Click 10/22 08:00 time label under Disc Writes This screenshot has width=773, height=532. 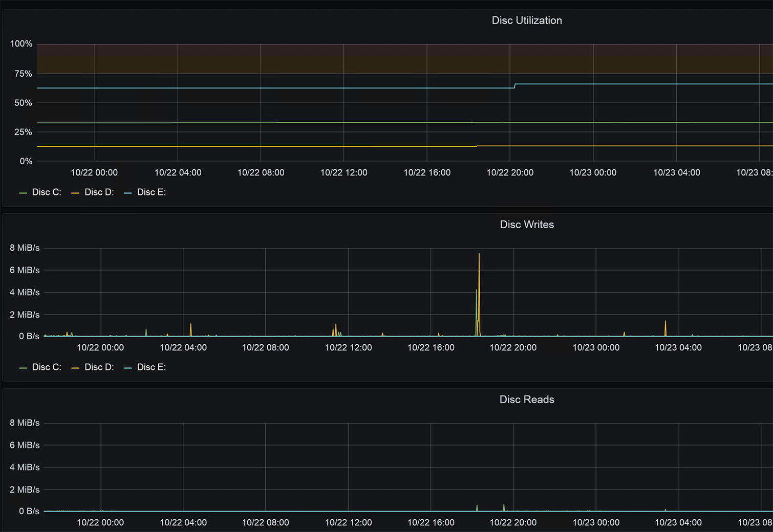[266, 348]
